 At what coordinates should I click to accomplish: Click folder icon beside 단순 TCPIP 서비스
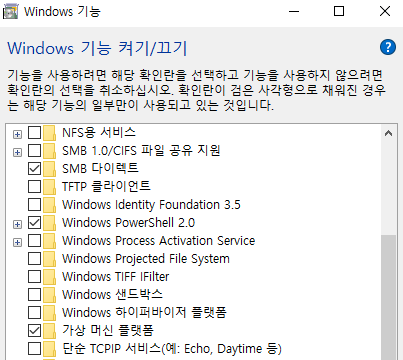pyautogui.click(x=49, y=349)
